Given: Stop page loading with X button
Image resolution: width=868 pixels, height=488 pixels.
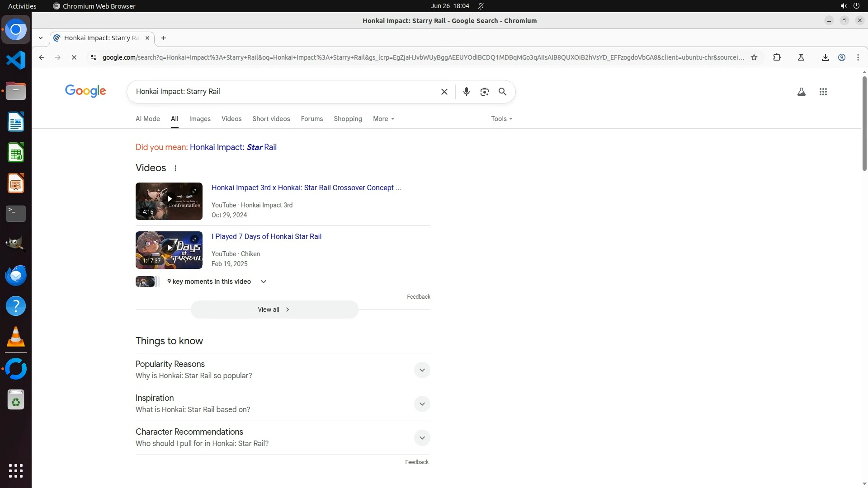Looking at the screenshot, I should [x=74, y=57].
